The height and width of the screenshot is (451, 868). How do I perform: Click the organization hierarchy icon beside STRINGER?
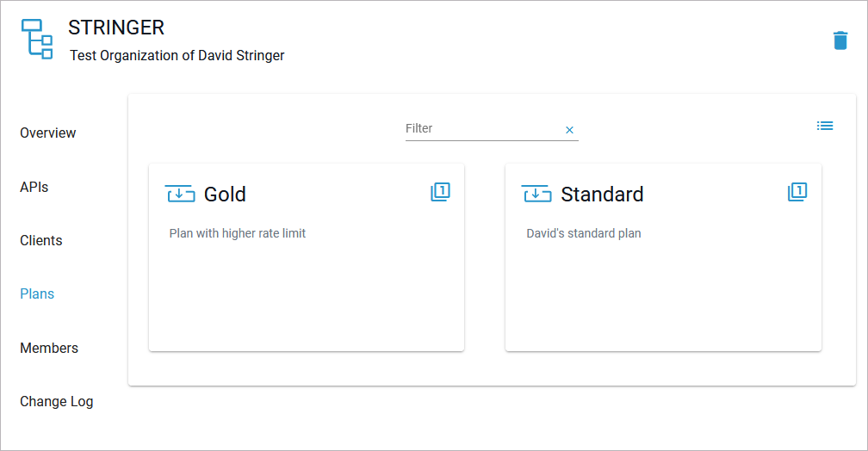click(x=36, y=39)
